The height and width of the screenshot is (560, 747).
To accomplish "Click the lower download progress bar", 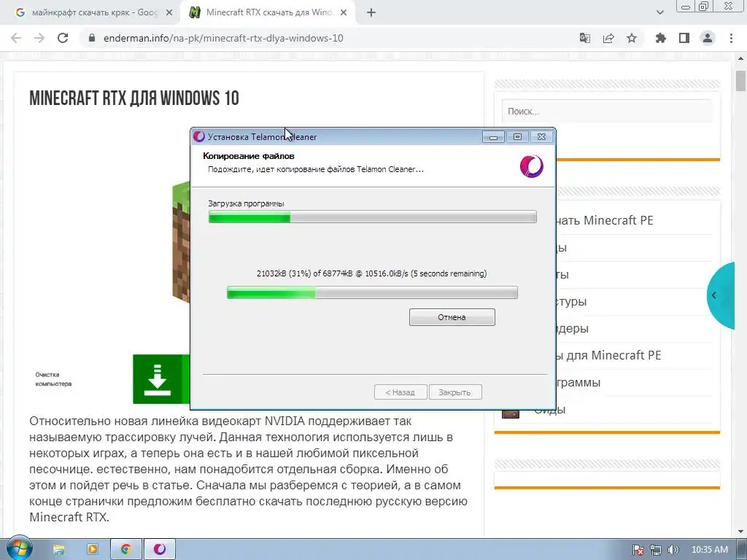I will click(372, 292).
